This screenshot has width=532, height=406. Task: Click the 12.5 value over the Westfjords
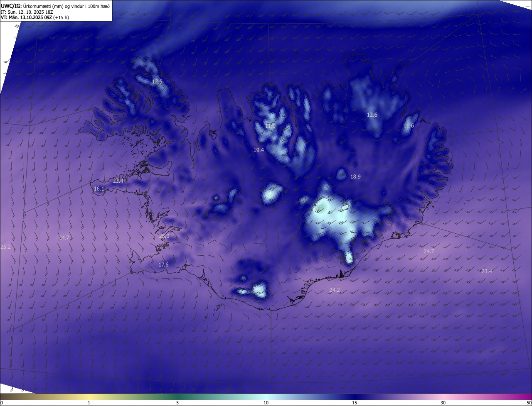point(157,82)
